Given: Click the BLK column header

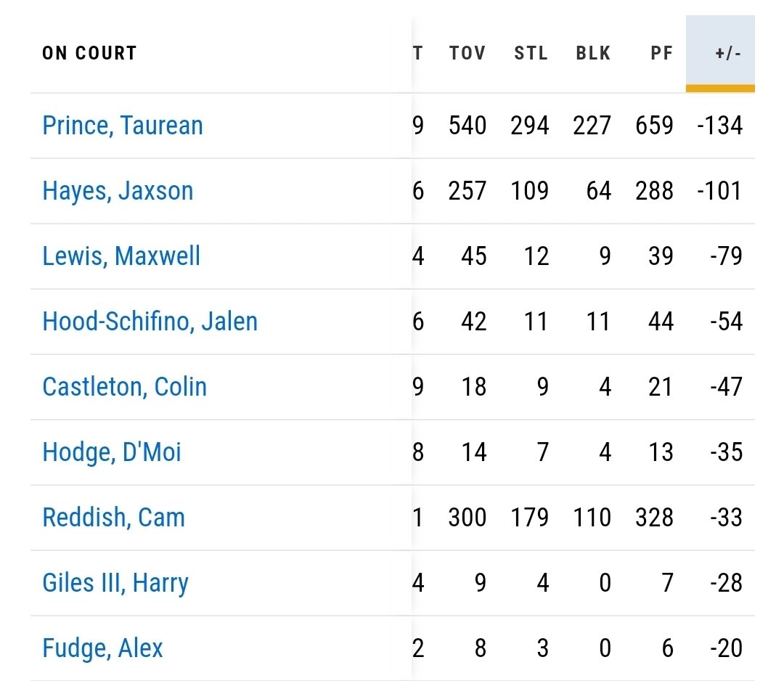Looking at the screenshot, I should tap(593, 53).
